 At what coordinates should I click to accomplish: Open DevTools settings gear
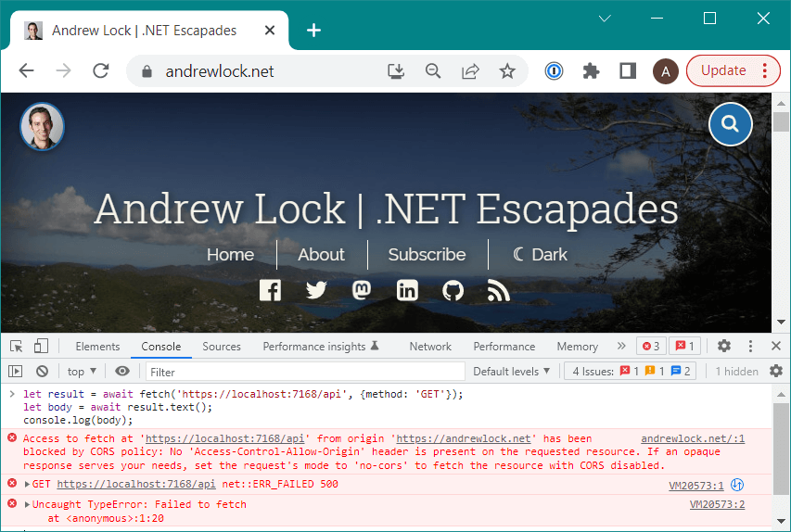pyautogui.click(x=724, y=346)
